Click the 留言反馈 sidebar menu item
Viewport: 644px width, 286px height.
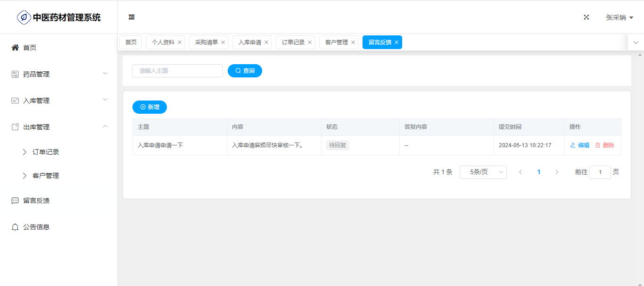[x=36, y=201]
